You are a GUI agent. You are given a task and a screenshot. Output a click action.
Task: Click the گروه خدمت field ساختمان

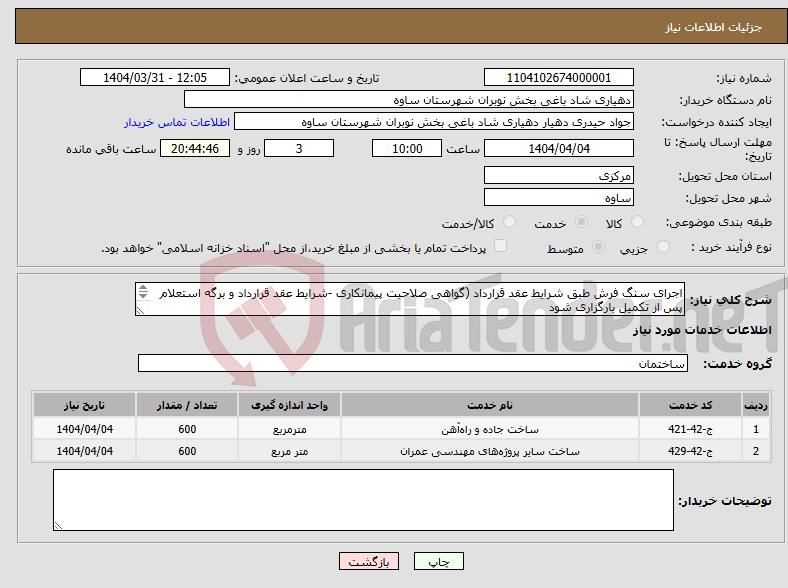tap(413, 363)
